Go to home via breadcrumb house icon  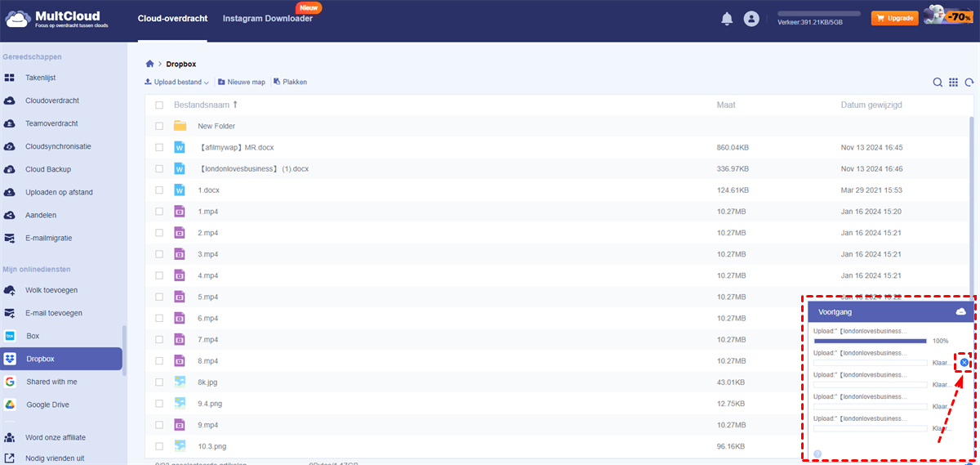[149, 64]
